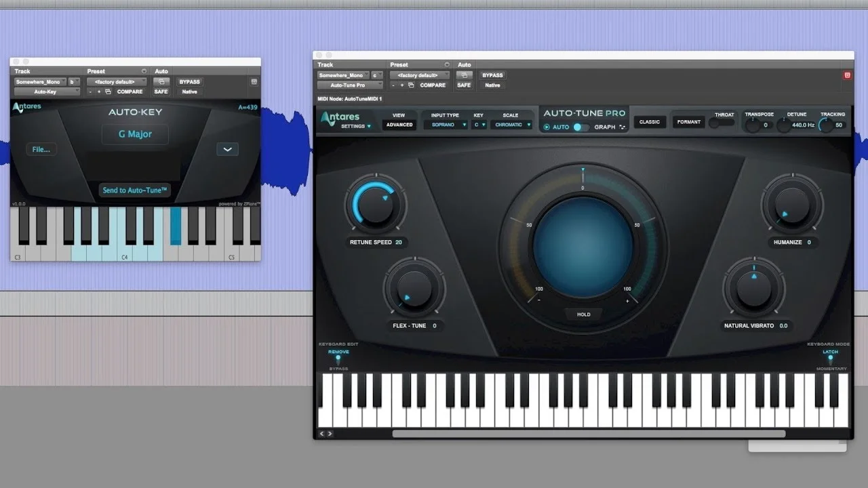Screen dimensions: 868x488
Task: Click COMPARE in Auto-Tune Pro window
Action: click(x=433, y=85)
